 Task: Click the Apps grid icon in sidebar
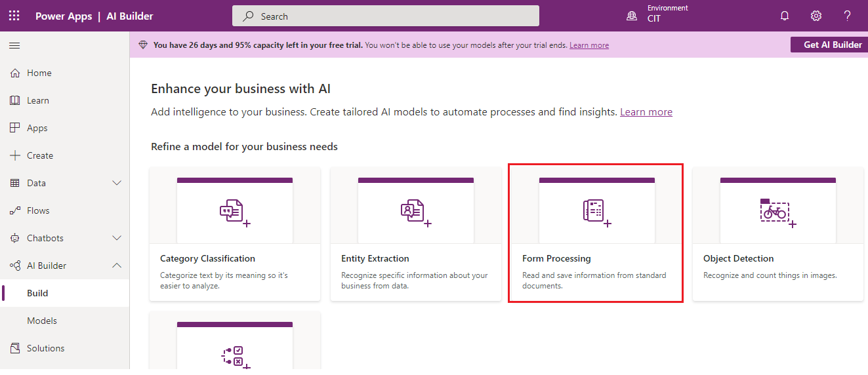point(15,128)
